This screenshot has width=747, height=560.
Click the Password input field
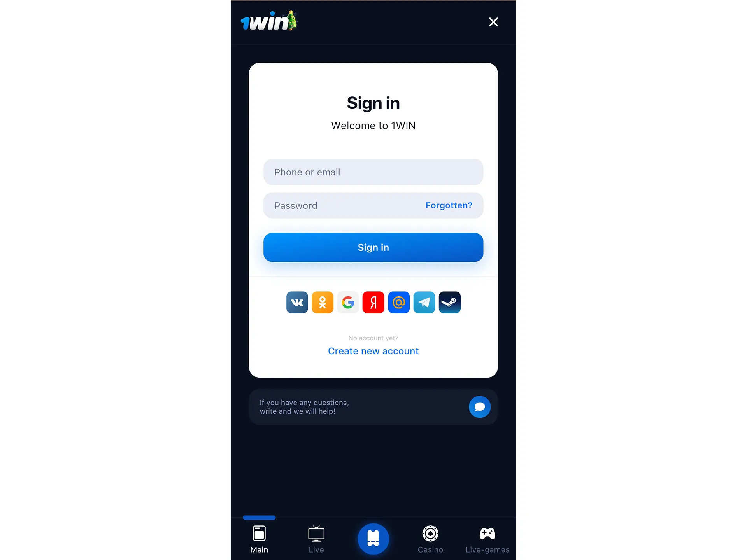[373, 205]
